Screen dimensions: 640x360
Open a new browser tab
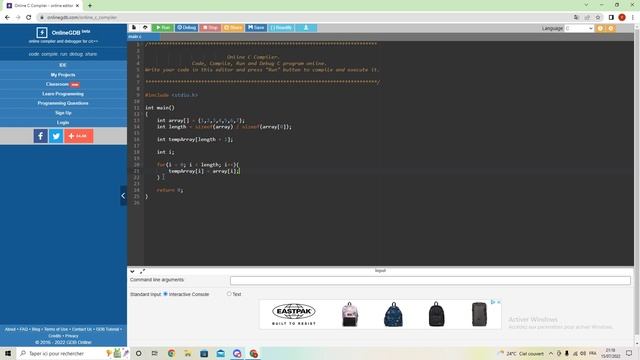pos(90,6)
